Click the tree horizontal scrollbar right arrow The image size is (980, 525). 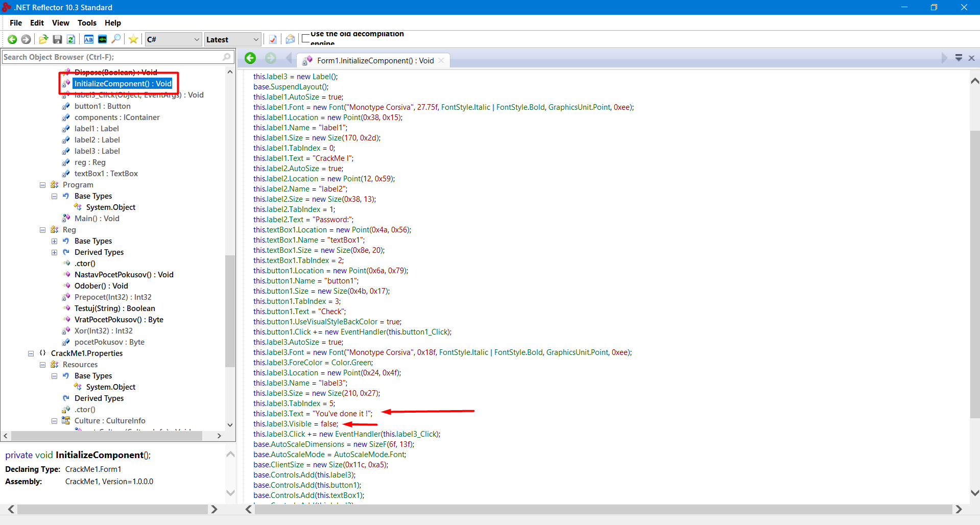[219, 436]
